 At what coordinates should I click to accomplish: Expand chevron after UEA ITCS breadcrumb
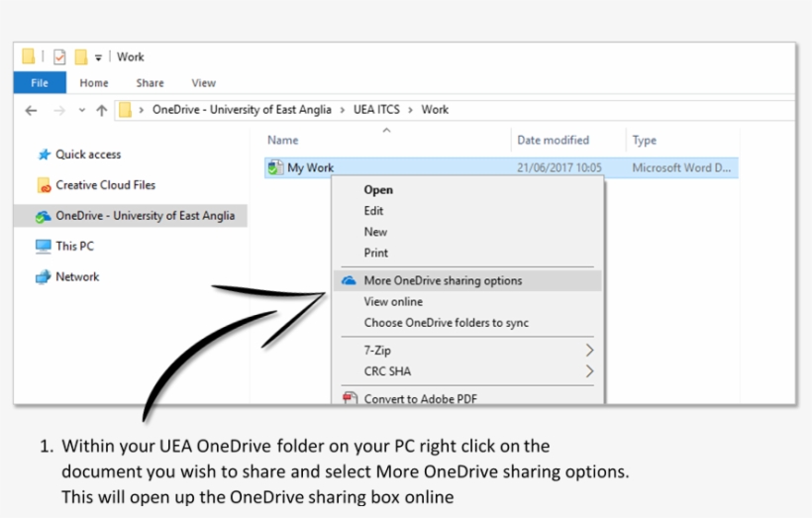pos(410,110)
